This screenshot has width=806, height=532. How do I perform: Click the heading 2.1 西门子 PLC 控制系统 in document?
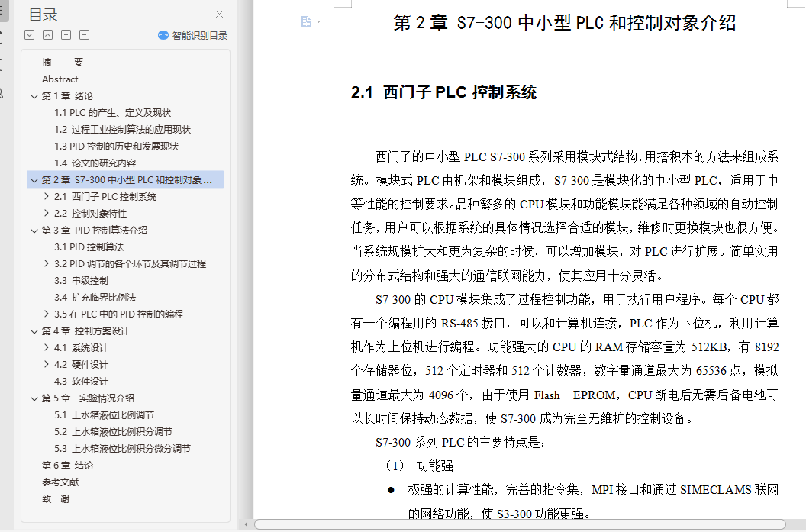click(x=443, y=92)
